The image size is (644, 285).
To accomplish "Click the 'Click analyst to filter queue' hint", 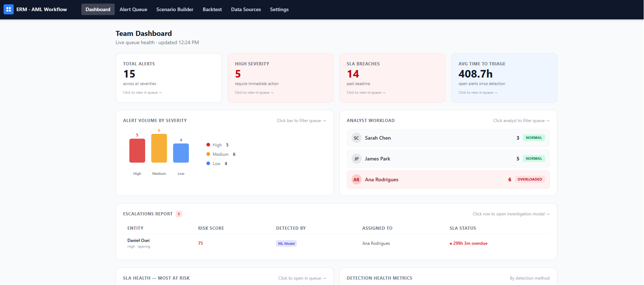I will (x=521, y=121).
